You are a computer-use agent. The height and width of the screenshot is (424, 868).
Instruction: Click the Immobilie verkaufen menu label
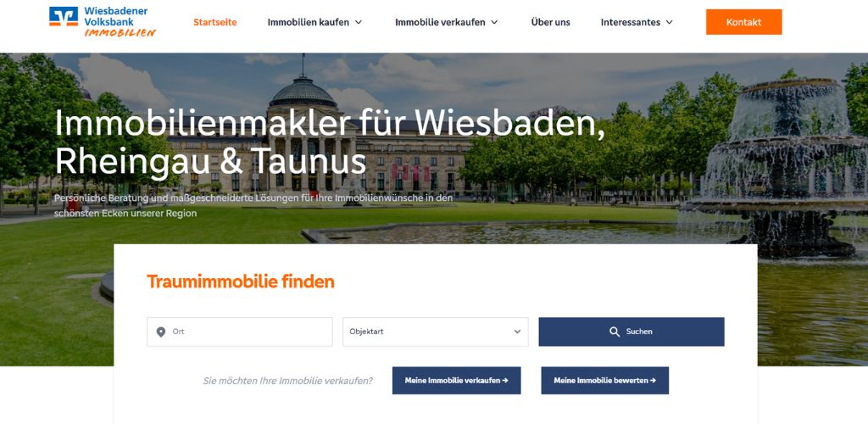tap(440, 23)
